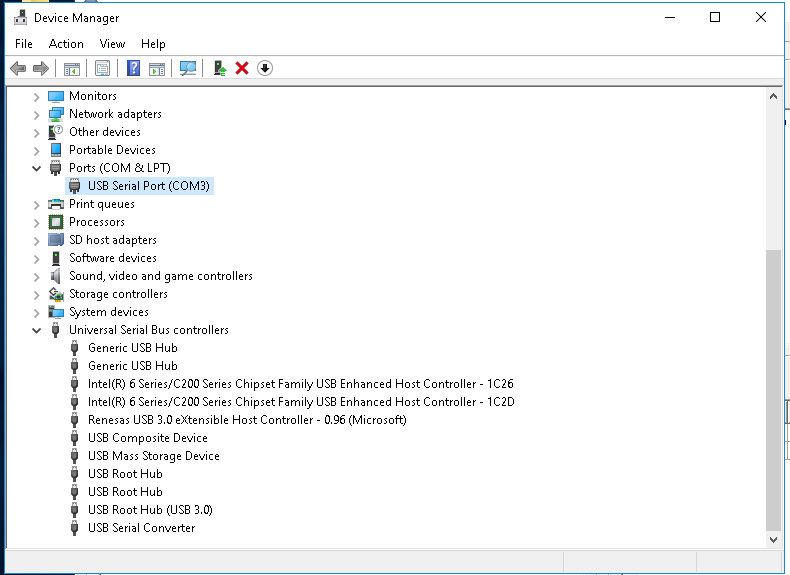Click the Processors chip icon
Viewport: 790px width, 575px height.
pyautogui.click(x=56, y=222)
